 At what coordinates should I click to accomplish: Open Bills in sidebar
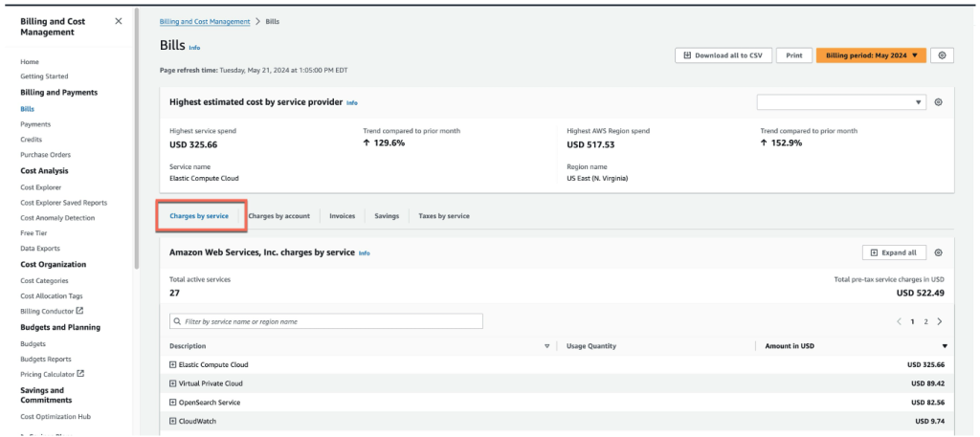coord(27,109)
